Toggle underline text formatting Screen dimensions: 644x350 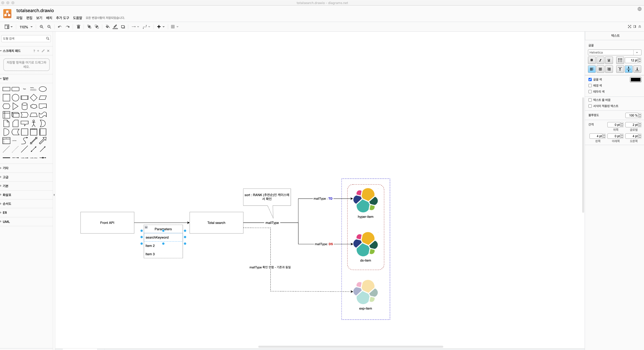pos(609,60)
